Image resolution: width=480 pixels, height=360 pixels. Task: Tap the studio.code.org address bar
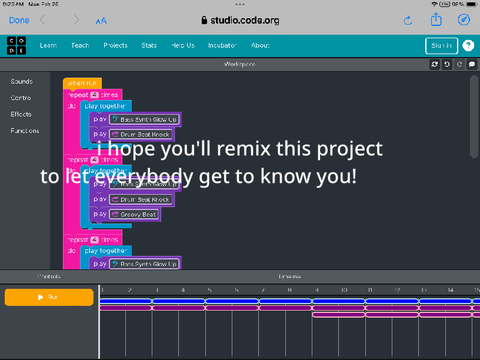click(x=240, y=20)
